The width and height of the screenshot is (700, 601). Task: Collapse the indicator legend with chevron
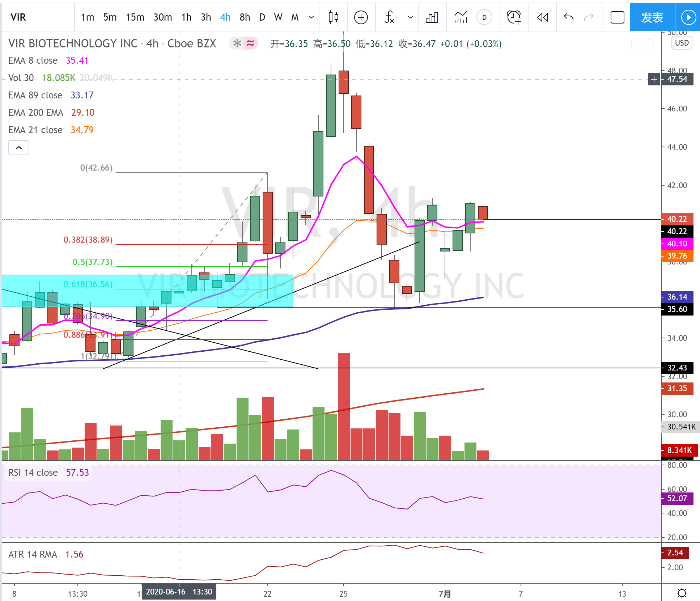click(19, 148)
